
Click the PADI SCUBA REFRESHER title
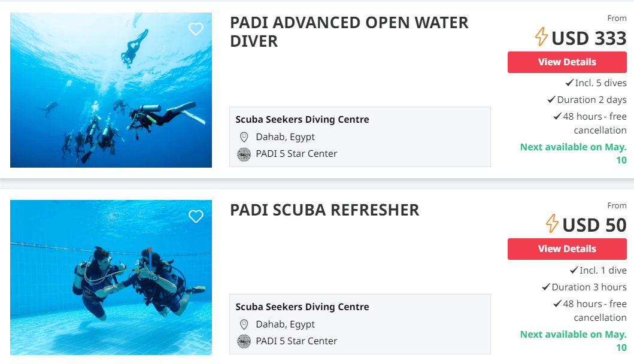point(324,210)
